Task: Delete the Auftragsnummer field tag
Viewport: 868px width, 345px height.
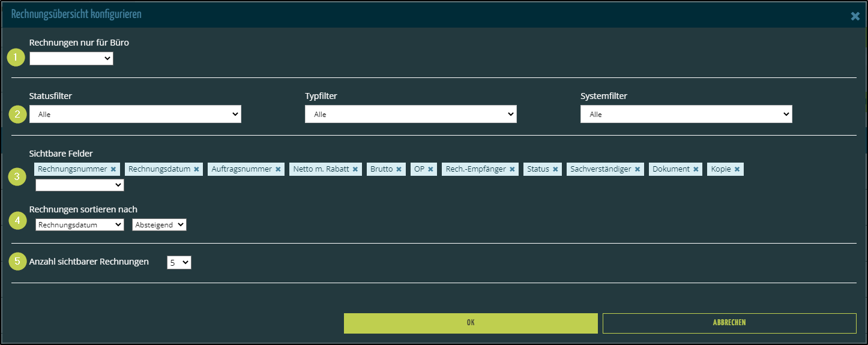Action: (278, 169)
